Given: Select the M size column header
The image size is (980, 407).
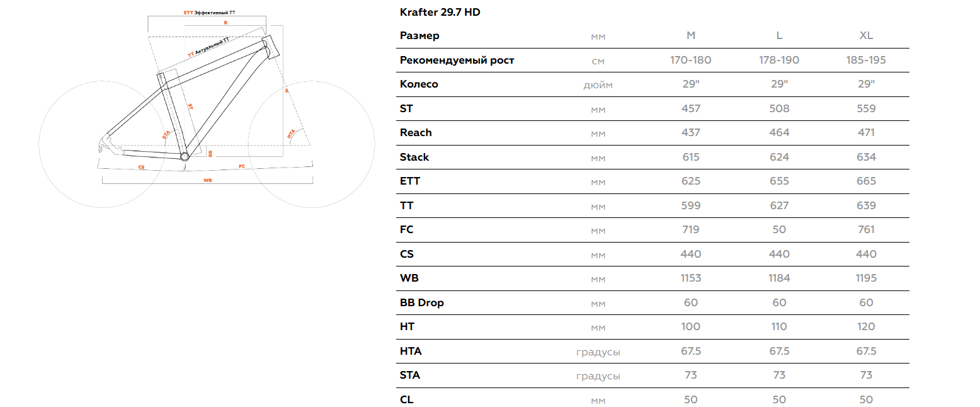Looking at the screenshot, I should [691, 36].
